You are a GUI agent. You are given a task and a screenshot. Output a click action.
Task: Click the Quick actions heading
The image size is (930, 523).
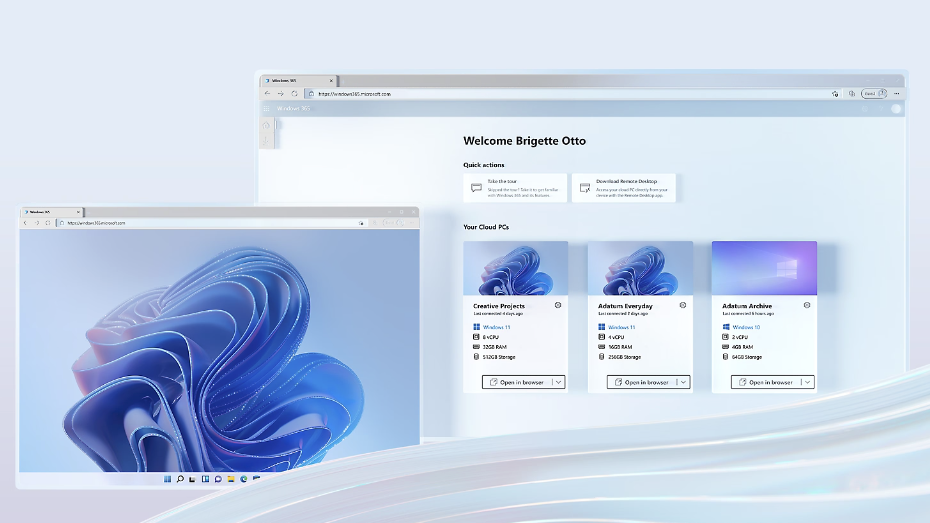point(483,165)
